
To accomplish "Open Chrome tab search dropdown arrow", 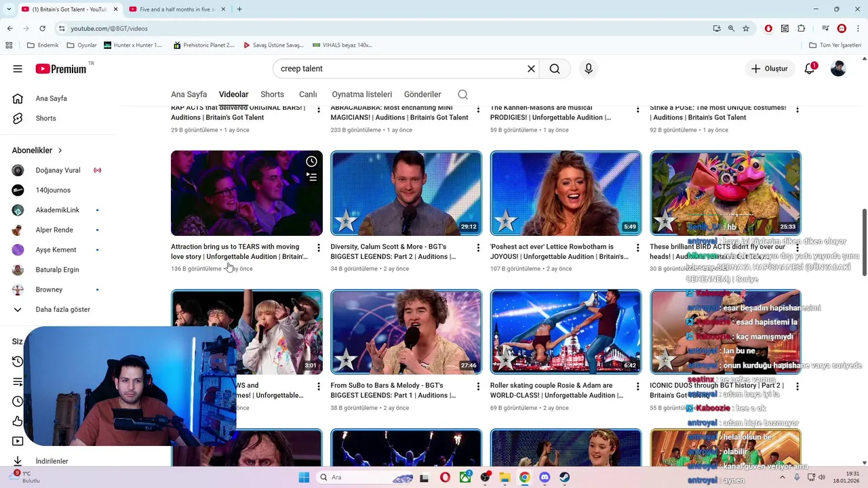I will point(9,9).
